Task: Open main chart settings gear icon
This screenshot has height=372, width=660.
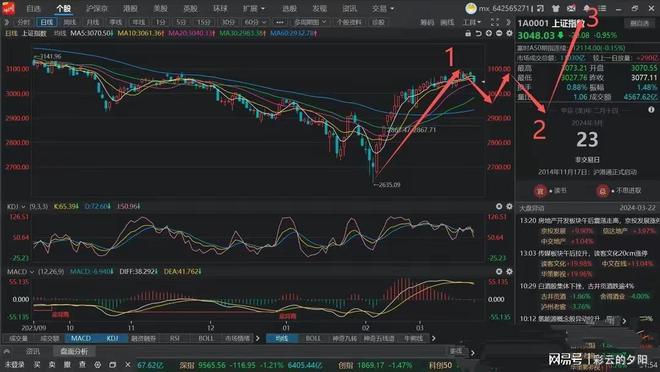Action: pos(509,33)
